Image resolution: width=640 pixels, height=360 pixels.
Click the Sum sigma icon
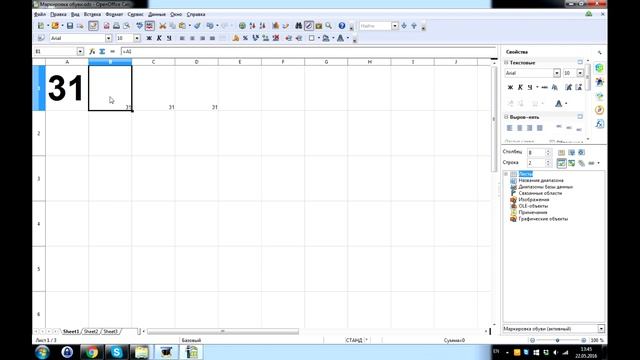pos(102,51)
